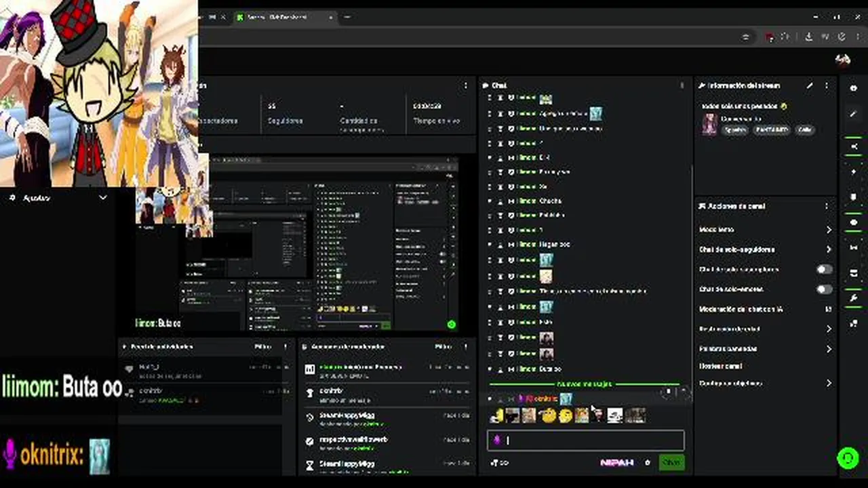Click the NIPAH badge under chat input
Screen dimensions: 868x488
(617, 463)
